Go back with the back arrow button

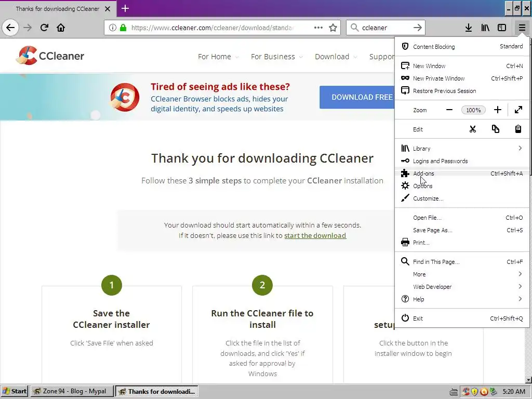pyautogui.click(x=10, y=28)
